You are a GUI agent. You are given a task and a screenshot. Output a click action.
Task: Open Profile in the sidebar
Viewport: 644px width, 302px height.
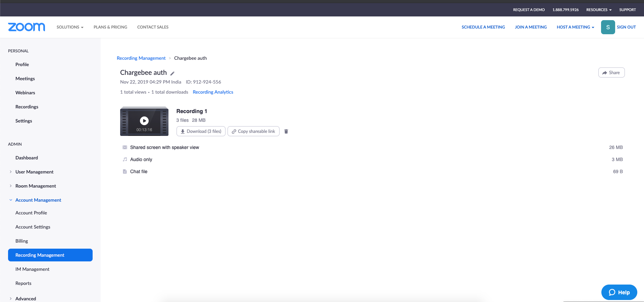(22, 64)
